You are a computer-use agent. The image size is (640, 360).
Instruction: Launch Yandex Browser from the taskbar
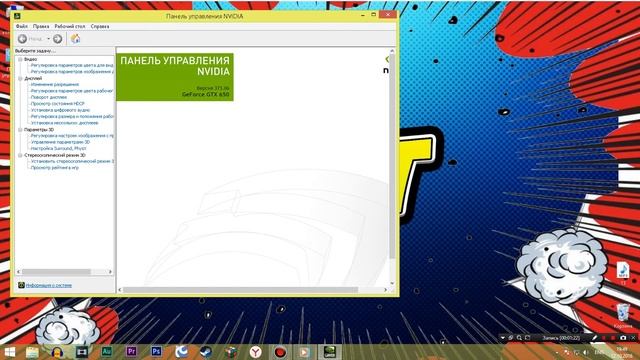coord(256,352)
